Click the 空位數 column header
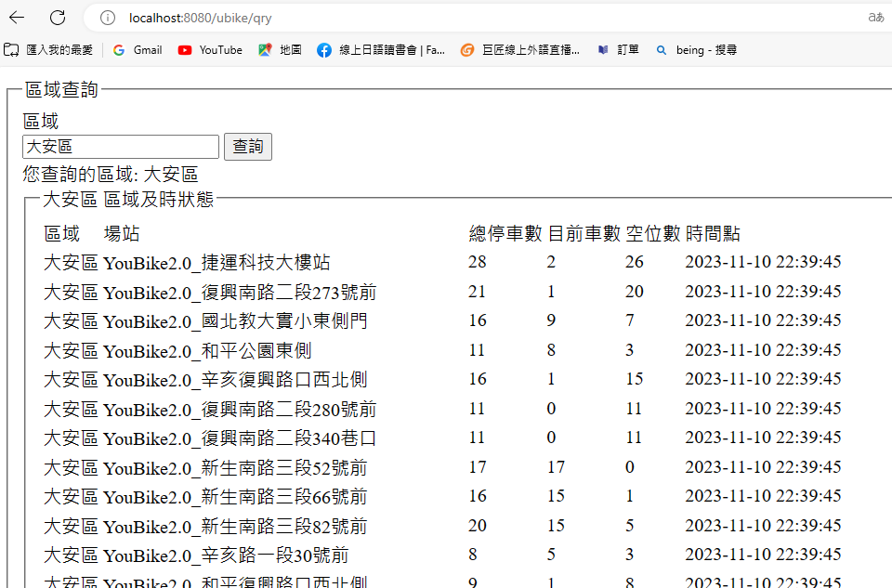892x588 pixels. tap(653, 234)
